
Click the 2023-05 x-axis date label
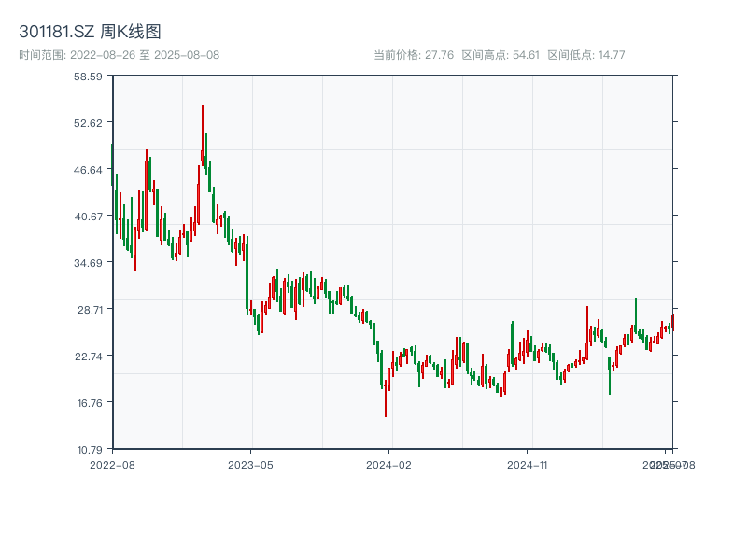pos(251,464)
